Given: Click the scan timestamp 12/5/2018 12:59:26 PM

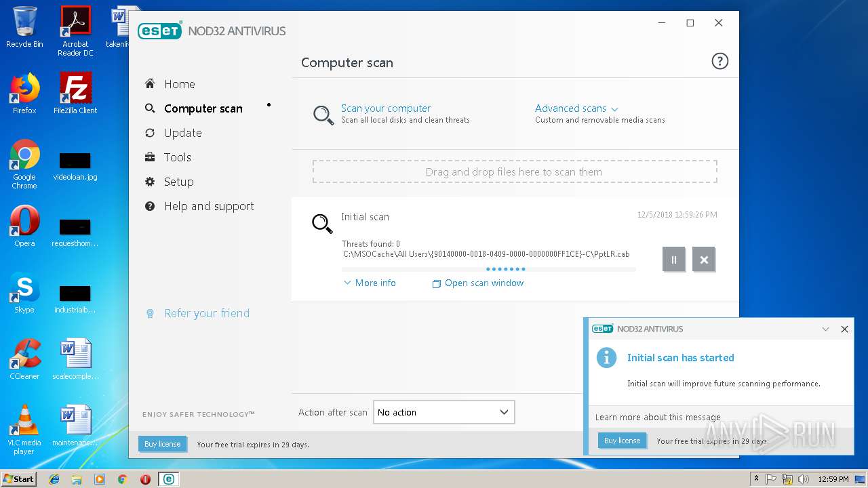Looking at the screenshot, I should click(x=677, y=215).
